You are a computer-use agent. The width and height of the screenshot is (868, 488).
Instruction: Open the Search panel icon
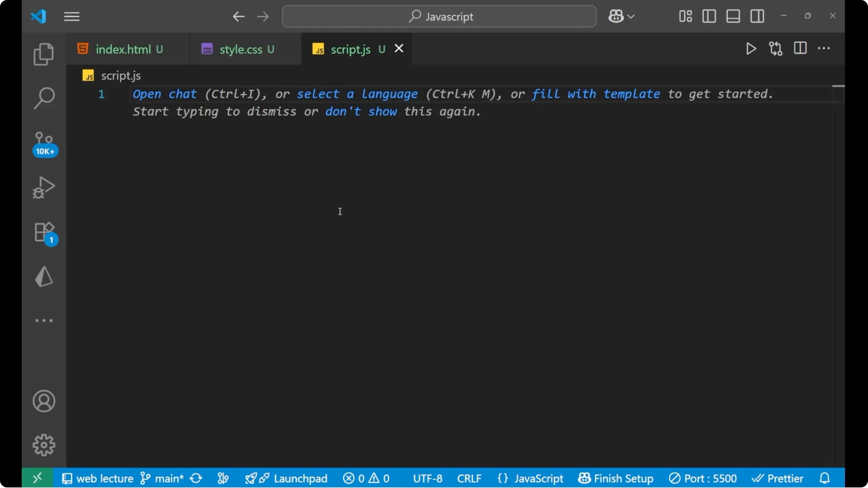tap(43, 97)
